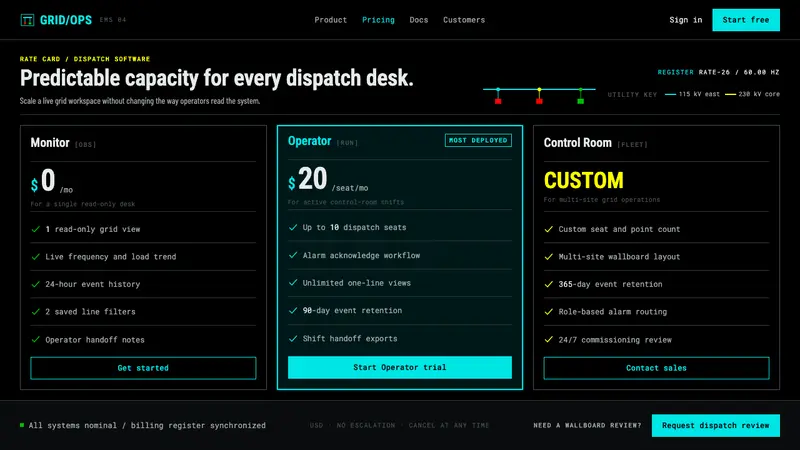The image size is (800, 450).
Task: Click the checkmark beside Shift handoff exports
Action: point(293,338)
